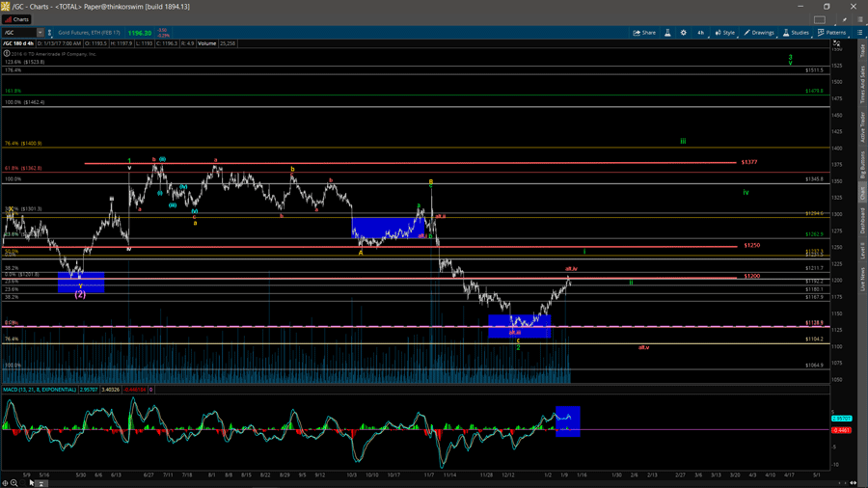The height and width of the screenshot is (488, 868).
Task: Click the chart grid layout rectangle icon
Action: coord(820,19)
